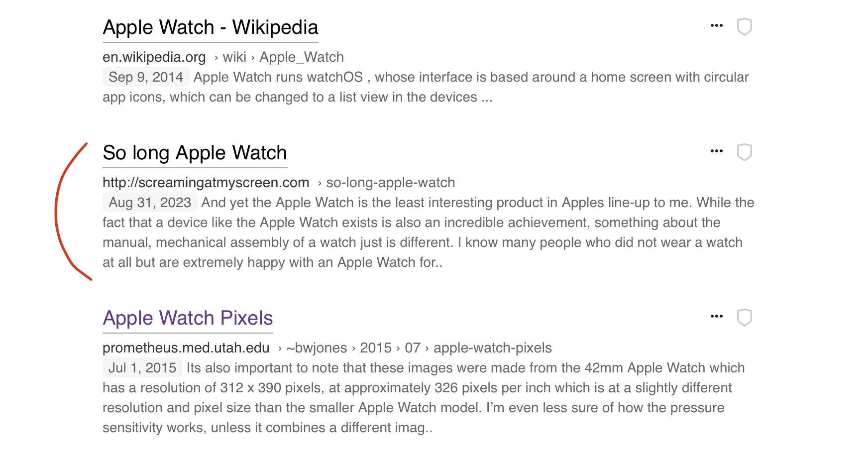Open the three-dot menu for Apple Watch Pixels
Viewport: 868px width, 465px height.
click(716, 317)
